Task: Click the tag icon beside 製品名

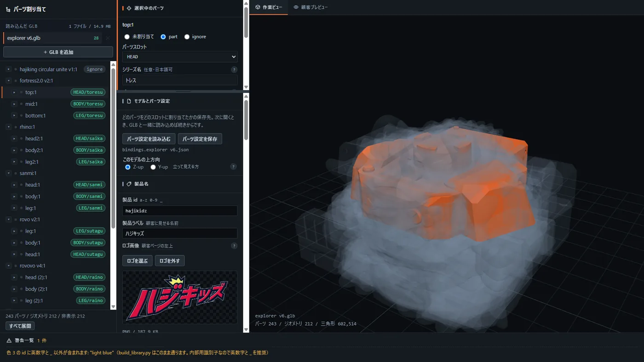Action: 129,184
